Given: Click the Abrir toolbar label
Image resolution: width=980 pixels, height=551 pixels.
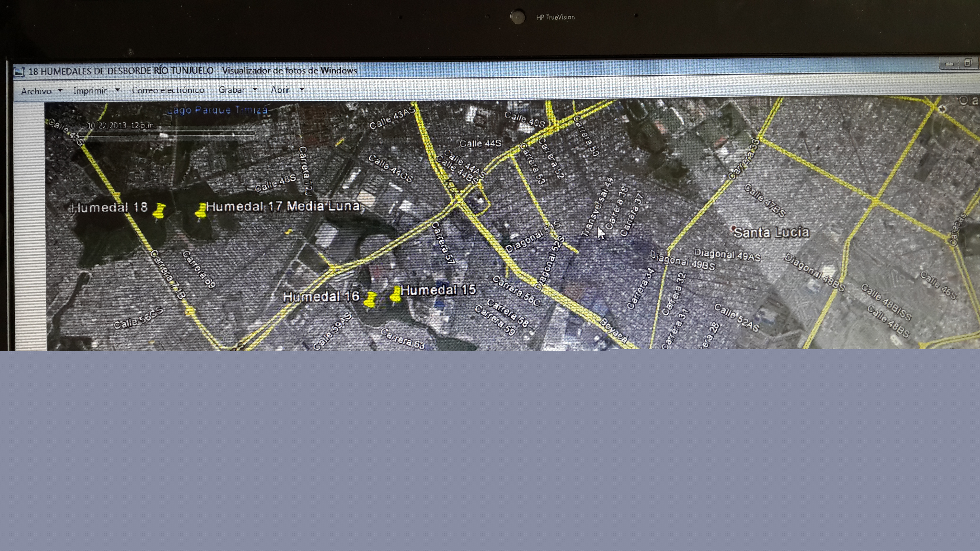Looking at the screenshot, I should (x=280, y=90).
